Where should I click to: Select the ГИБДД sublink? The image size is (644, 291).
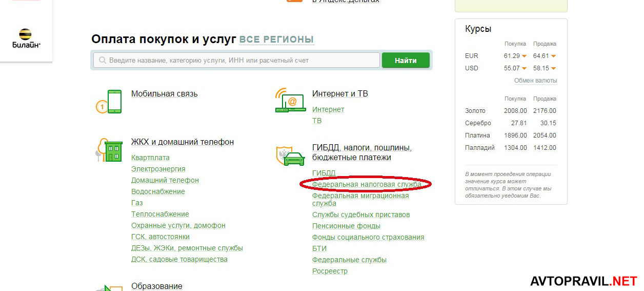324,173
